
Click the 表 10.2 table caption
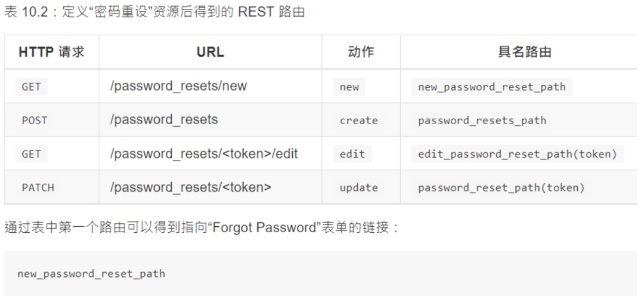pos(154,11)
